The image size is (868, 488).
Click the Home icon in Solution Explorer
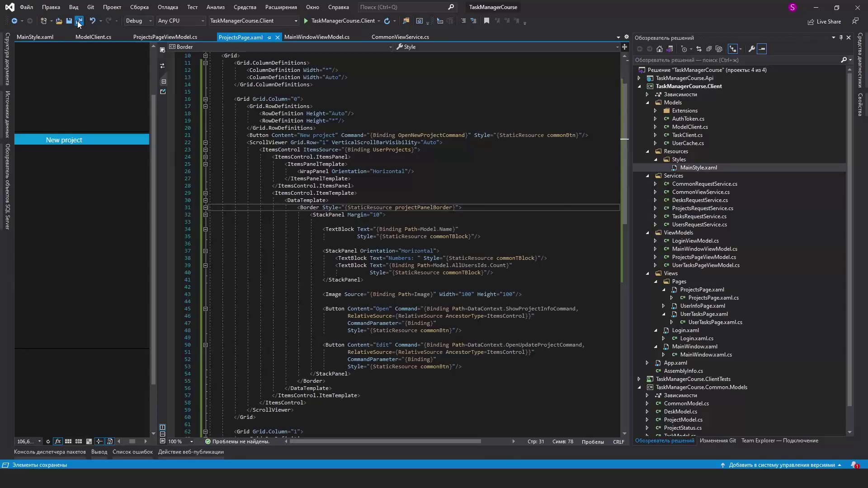(x=660, y=49)
